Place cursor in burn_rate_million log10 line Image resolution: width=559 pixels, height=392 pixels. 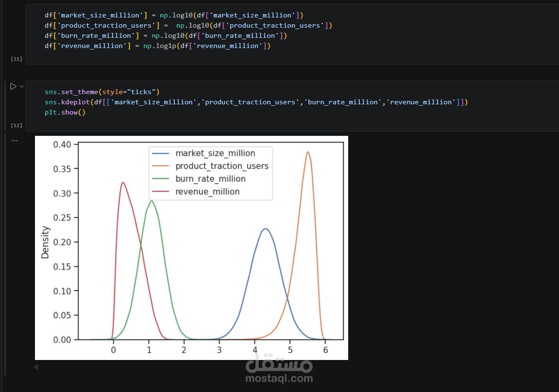(166, 35)
